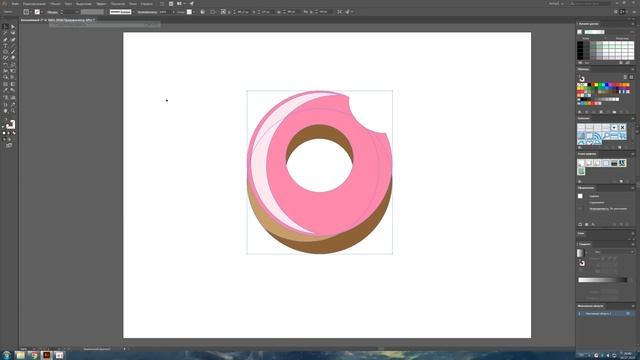
Task: Open Swatches panel flyout menu
Action: pos(633,69)
